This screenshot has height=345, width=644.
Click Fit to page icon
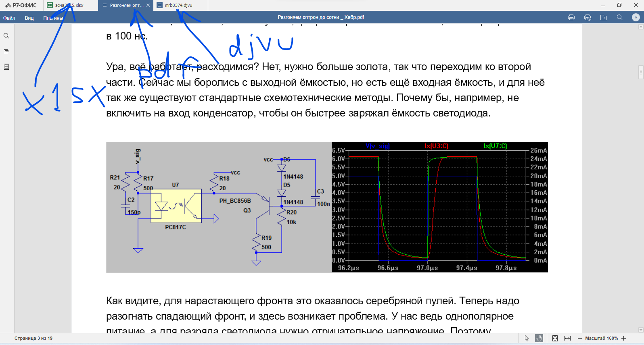click(x=555, y=338)
